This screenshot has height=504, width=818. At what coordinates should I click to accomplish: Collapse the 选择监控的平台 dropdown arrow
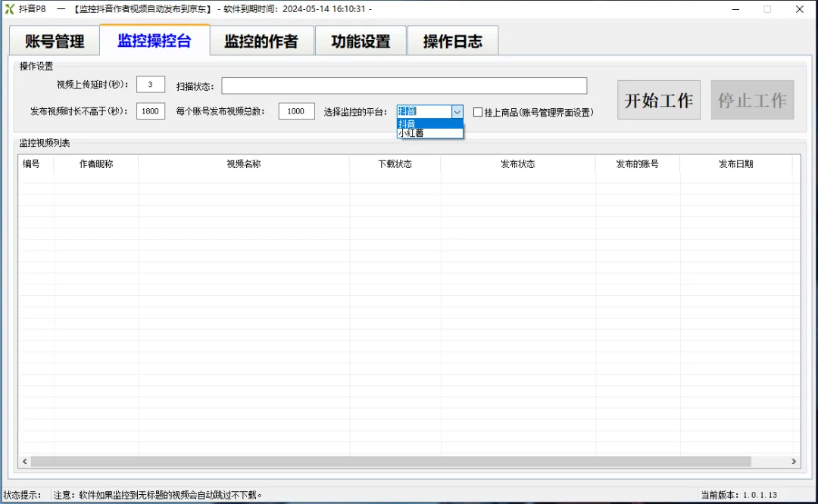(457, 111)
